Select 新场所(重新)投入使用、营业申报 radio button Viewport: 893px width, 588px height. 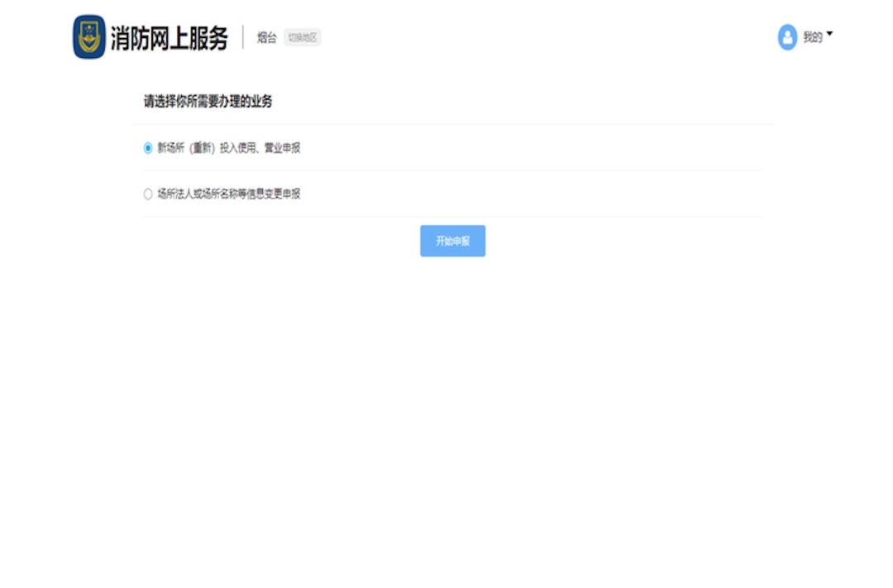tap(148, 148)
